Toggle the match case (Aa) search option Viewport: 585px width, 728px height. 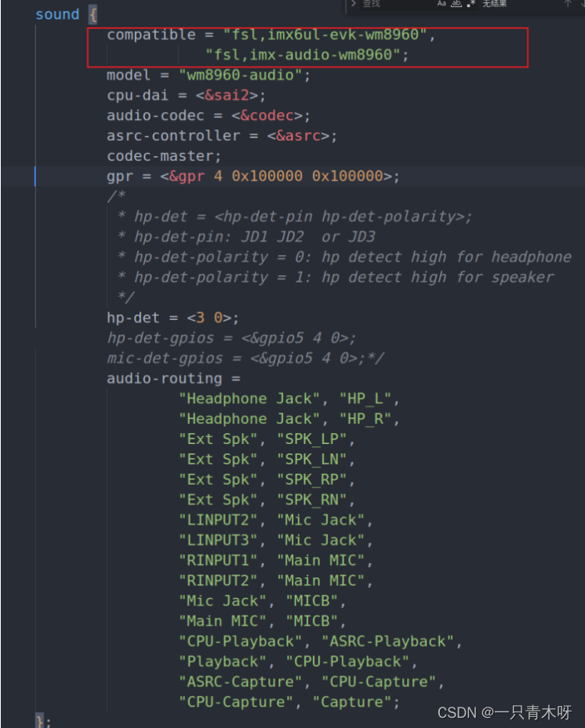[x=441, y=4]
